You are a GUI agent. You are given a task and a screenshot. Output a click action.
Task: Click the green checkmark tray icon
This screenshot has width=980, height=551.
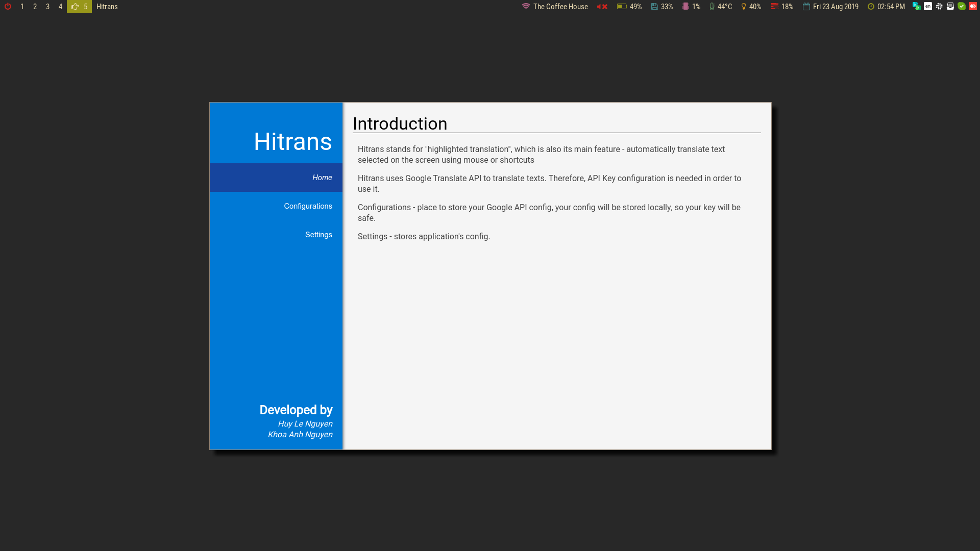962,6
